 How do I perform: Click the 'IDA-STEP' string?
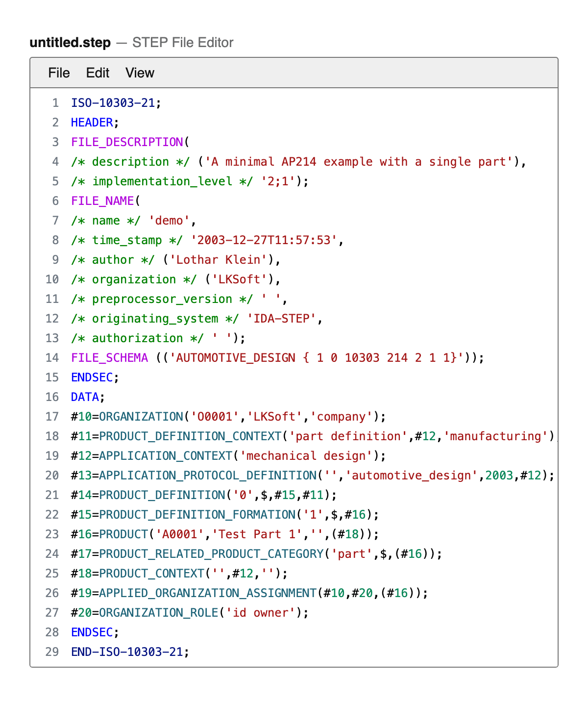[281, 319]
